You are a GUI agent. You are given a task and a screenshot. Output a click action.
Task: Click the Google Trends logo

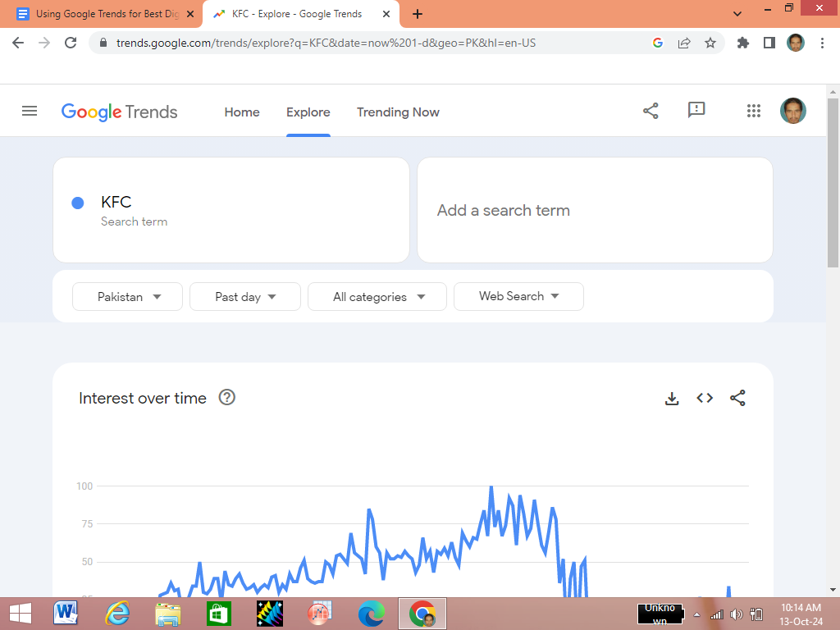tap(119, 112)
